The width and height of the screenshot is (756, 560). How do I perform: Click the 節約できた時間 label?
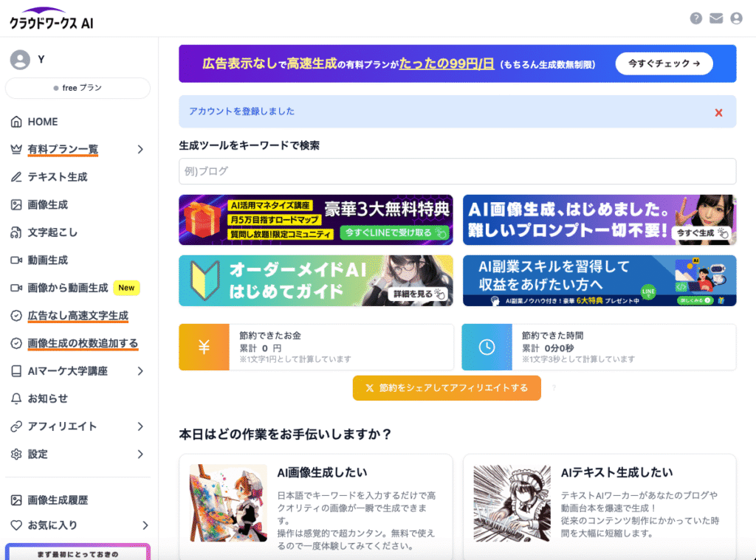(x=552, y=336)
